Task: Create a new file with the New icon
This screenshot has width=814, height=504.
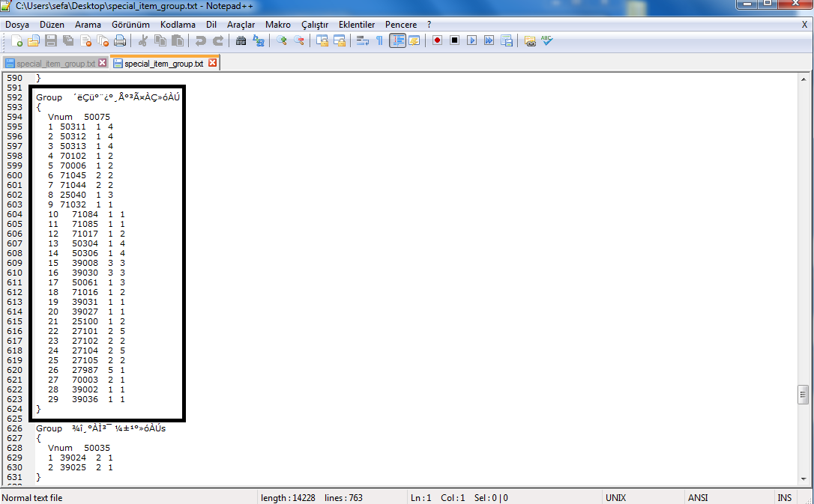Action: [16, 40]
